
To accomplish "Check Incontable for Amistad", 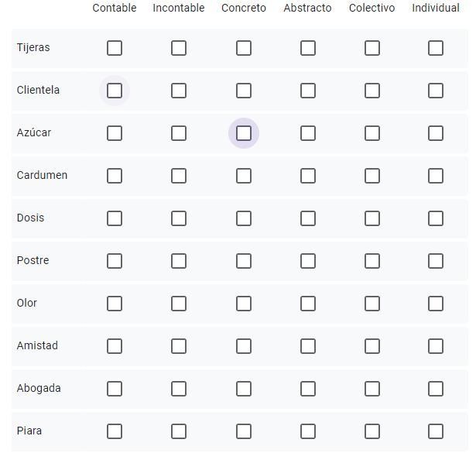I will coord(179,346).
